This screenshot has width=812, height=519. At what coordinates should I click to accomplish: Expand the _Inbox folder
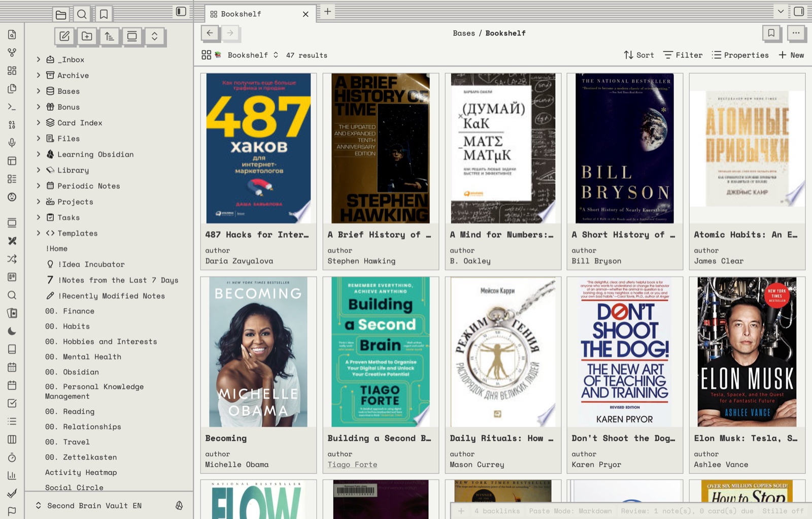coord(39,59)
